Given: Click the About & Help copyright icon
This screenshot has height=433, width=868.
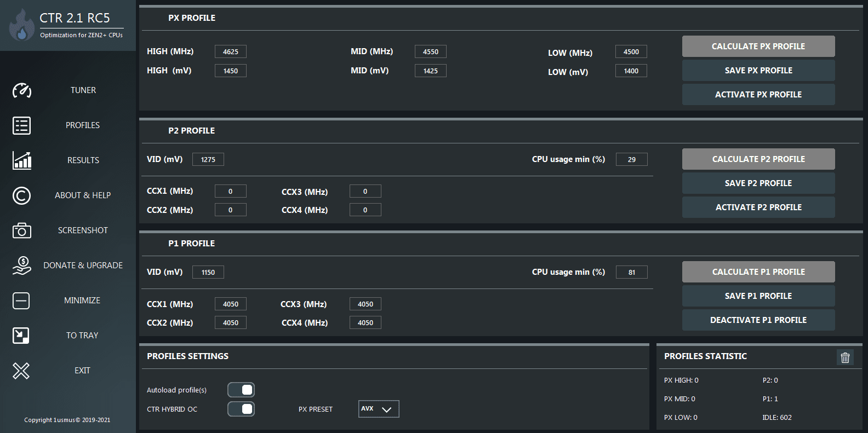Looking at the screenshot, I should click(22, 195).
